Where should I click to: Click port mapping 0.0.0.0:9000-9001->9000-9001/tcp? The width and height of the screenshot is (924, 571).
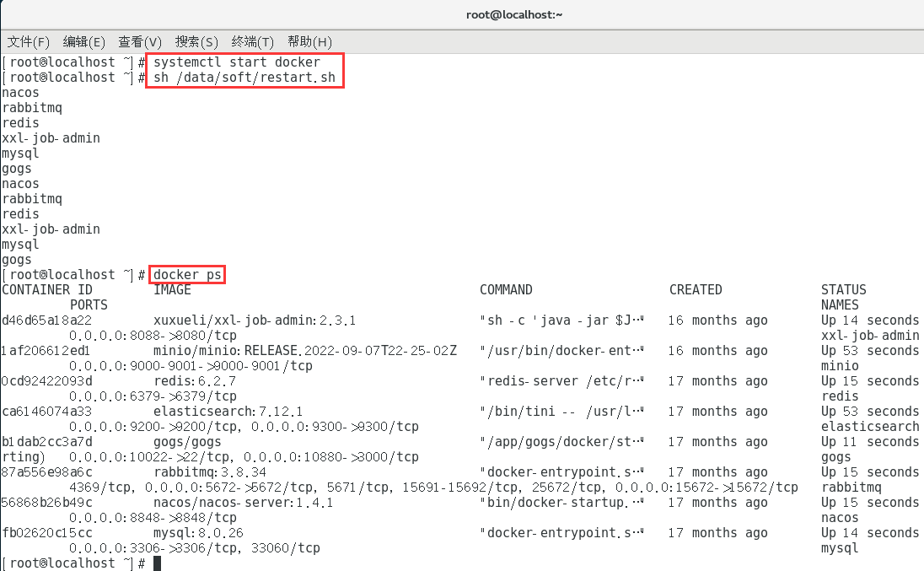click(x=191, y=366)
